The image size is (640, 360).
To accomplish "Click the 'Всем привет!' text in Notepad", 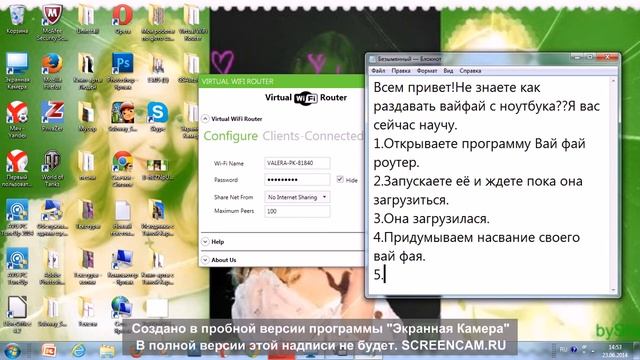I will [414, 87].
